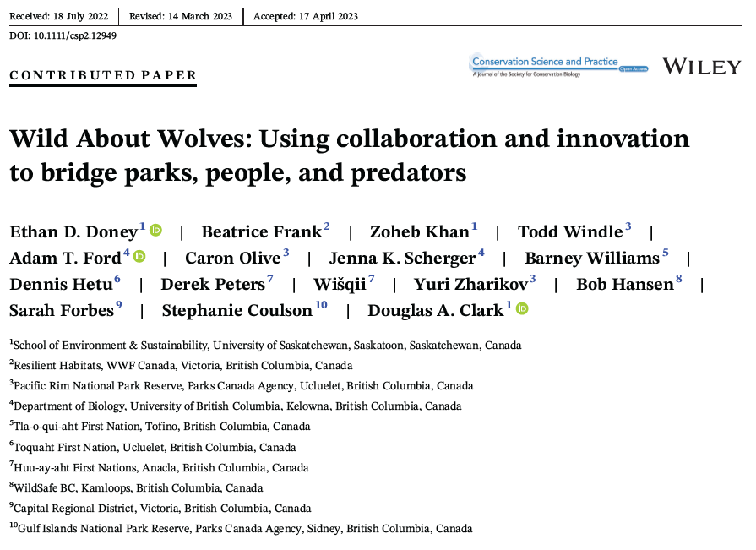Open Douglas A. Clark's ORCID iD icon
Image resolution: width=756 pixels, height=550 pixels.
(x=521, y=307)
